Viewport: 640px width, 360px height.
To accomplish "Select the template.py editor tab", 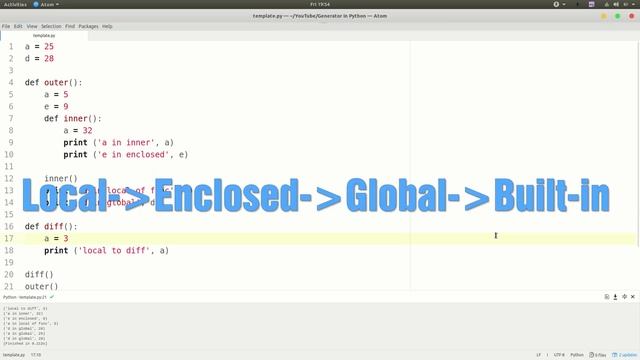I will [44, 36].
